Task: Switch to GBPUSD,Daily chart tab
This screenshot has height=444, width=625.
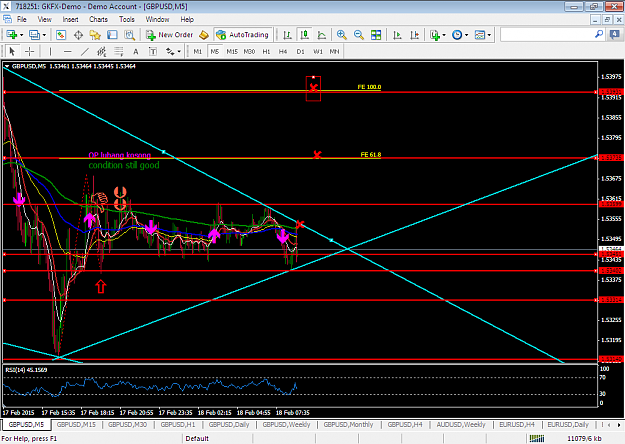Action: coord(229,424)
